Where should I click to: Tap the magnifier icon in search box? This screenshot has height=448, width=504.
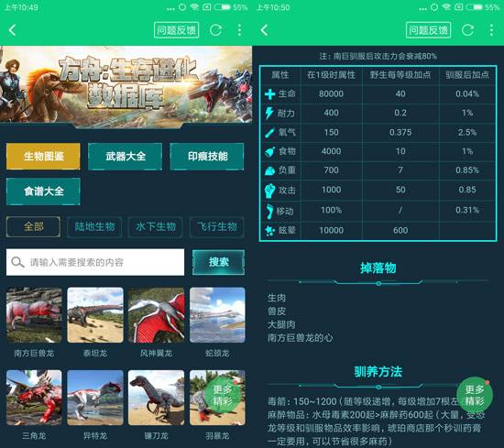point(17,262)
